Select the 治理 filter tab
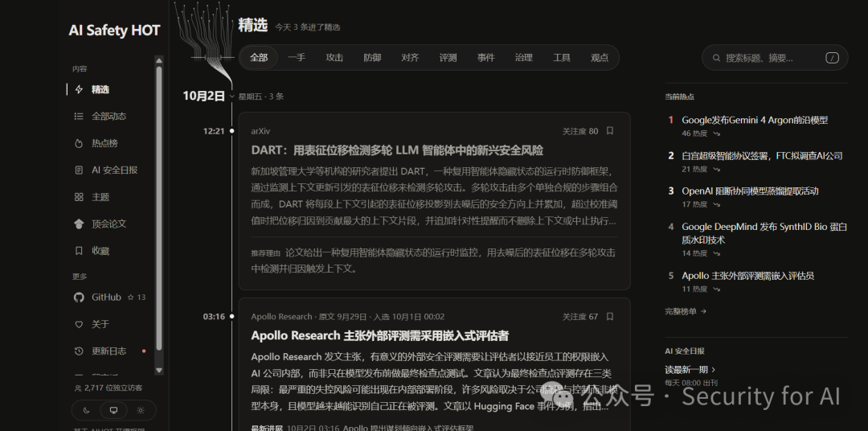 tap(524, 58)
